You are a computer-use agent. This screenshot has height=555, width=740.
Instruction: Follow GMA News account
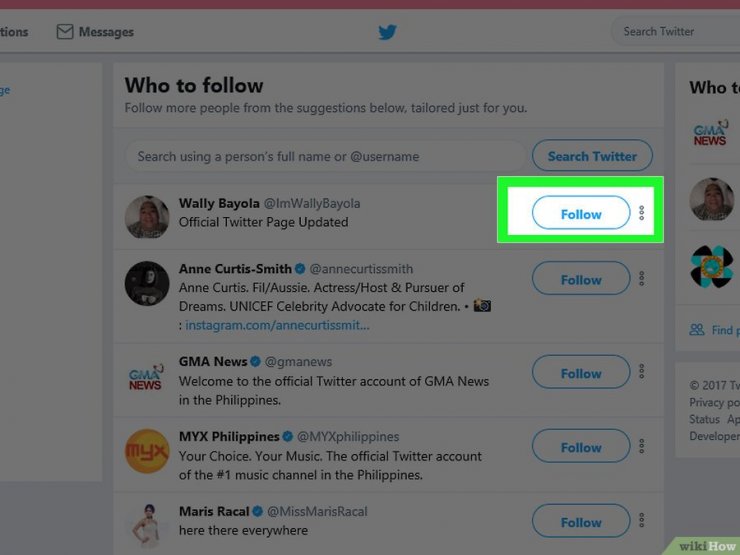tap(581, 374)
